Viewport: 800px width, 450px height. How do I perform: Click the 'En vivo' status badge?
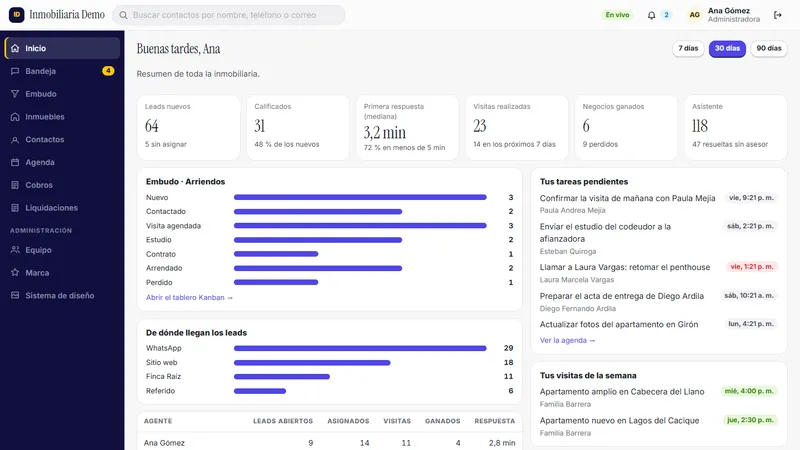coord(617,15)
